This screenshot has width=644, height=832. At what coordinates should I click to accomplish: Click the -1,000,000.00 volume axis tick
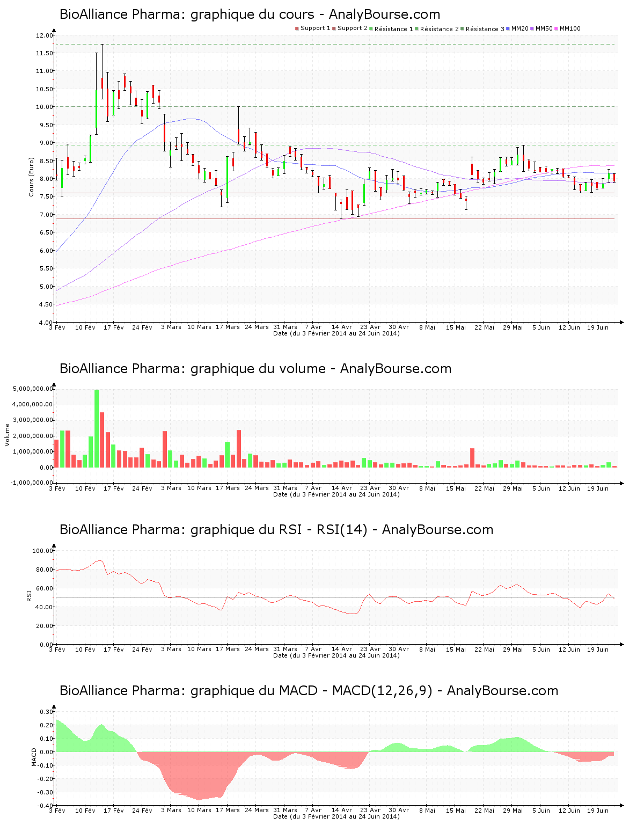(32, 483)
